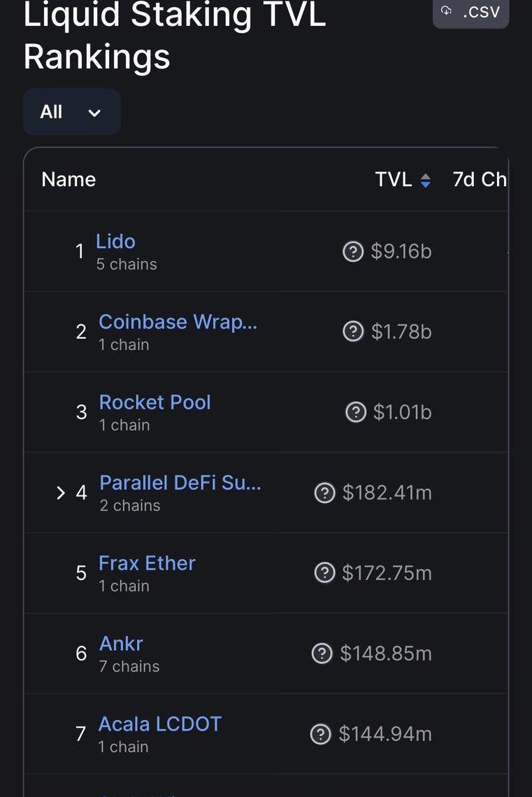532x797 pixels.
Task: Click the info icon beside Rocket Pool's $1.01b
Action: pyautogui.click(x=356, y=412)
